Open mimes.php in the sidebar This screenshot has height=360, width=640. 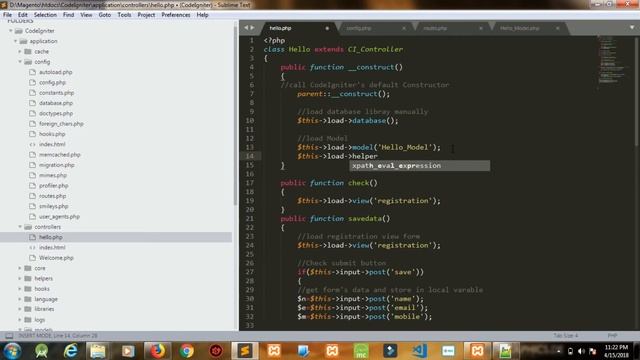click(53, 175)
